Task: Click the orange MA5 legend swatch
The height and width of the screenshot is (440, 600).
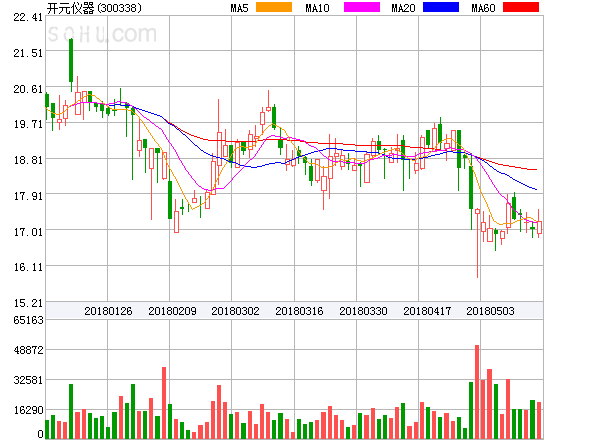Action: coord(274,7)
